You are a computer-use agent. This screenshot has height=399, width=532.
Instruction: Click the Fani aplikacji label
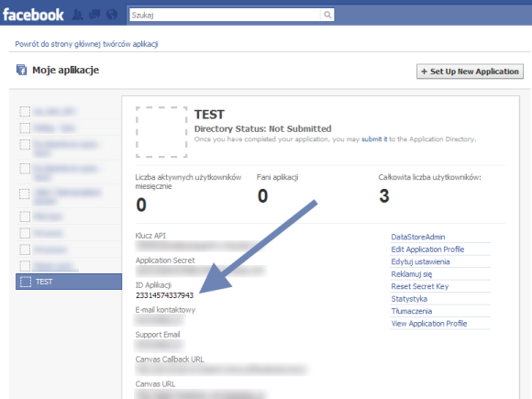[277, 177]
